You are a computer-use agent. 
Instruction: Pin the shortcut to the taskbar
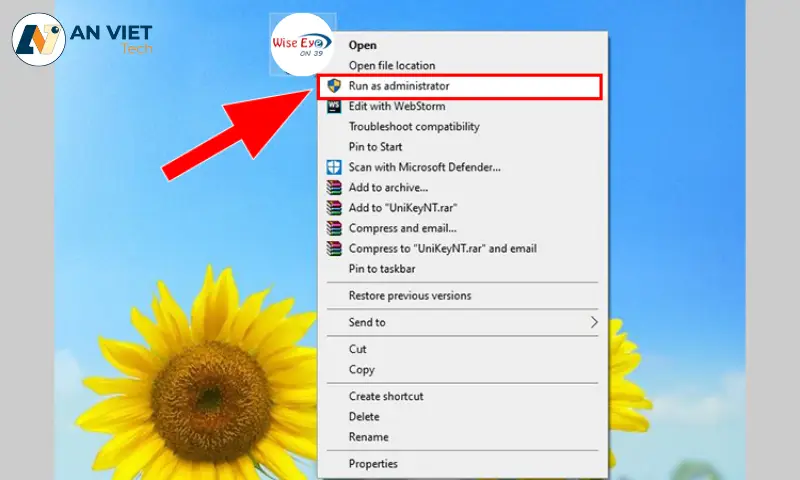coord(382,269)
